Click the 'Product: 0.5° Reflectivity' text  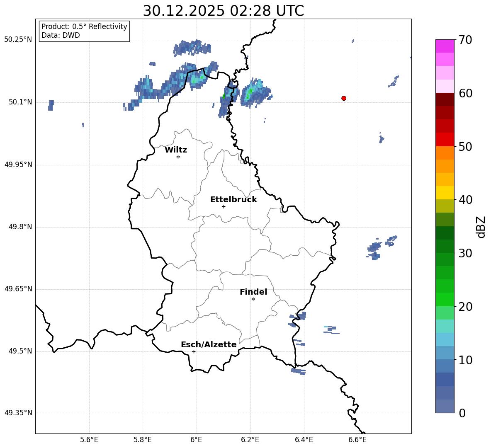click(84, 26)
